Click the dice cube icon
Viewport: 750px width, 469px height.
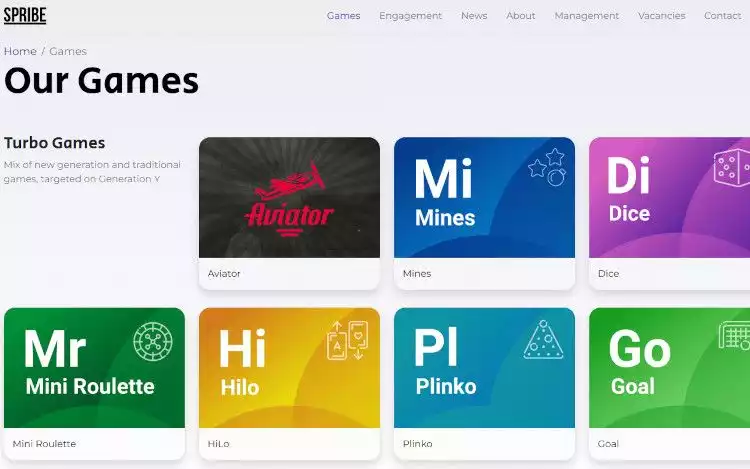(732, 167)
